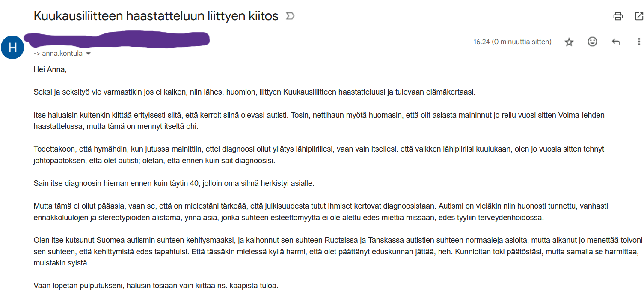
Task: Click the blue H sender avatar
Action: pos(12,47)
